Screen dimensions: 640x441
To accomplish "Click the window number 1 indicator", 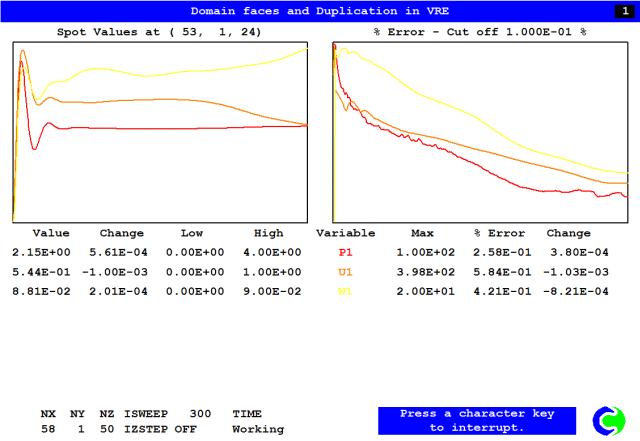I will point(622,11).
